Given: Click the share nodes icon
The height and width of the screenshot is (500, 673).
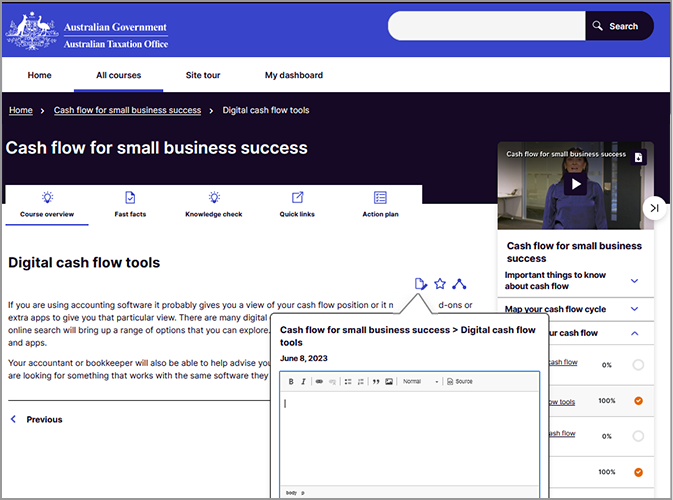Looking at the screenshot, I should (x=459, y=284).
